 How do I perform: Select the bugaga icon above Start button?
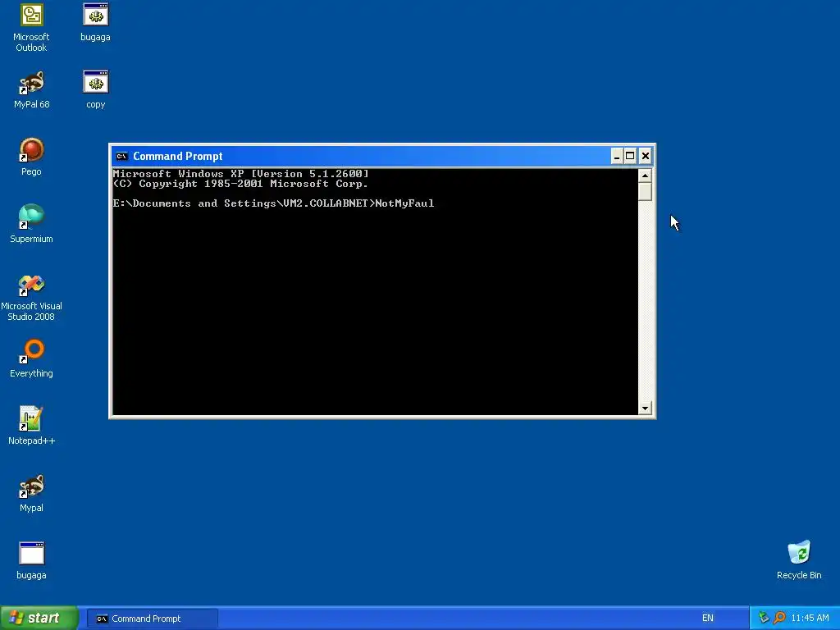(x=31, y=560)
